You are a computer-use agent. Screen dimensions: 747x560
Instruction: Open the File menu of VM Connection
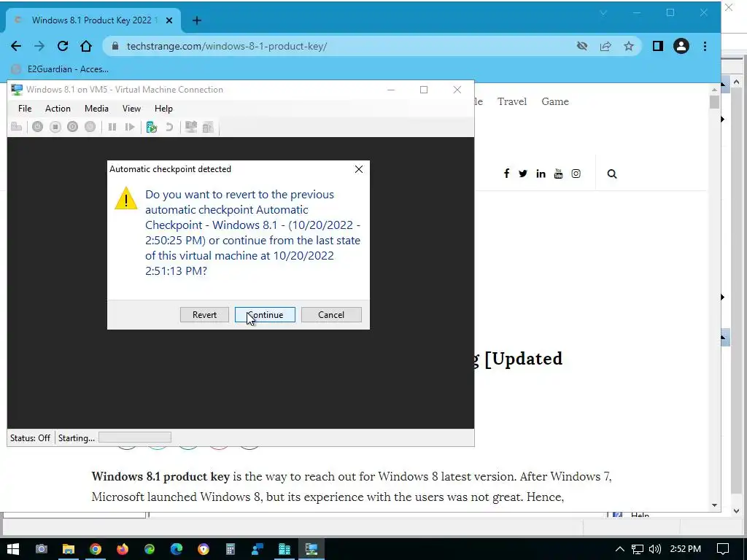click(25, 109)
